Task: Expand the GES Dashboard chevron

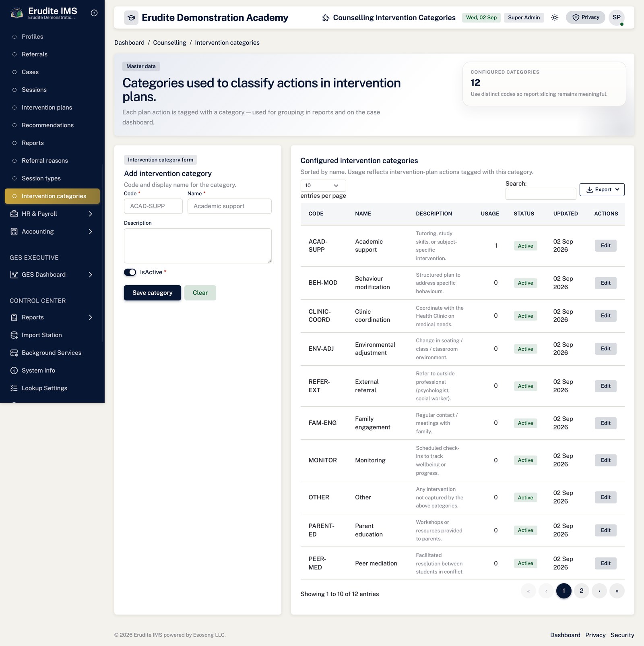Action: coord(91,275)
